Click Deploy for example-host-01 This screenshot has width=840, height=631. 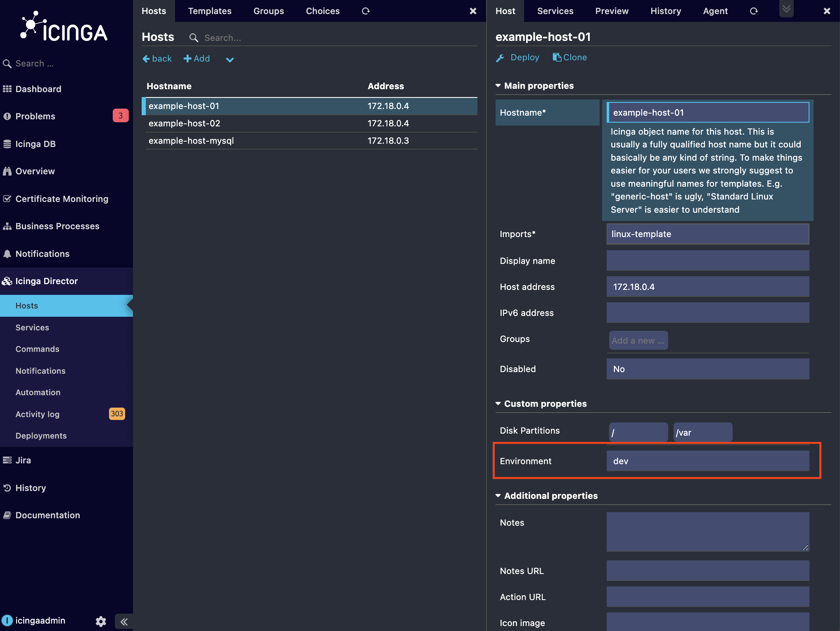(517, 58)
